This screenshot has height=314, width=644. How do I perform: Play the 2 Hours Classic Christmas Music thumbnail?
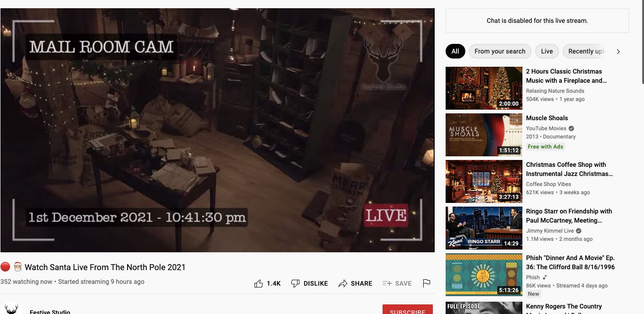click(484, 88)
